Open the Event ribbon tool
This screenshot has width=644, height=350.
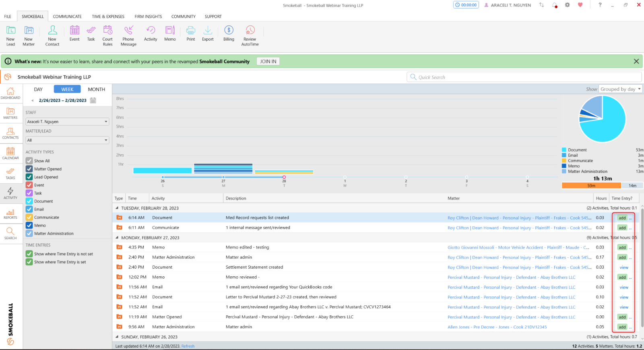[74, 33]
